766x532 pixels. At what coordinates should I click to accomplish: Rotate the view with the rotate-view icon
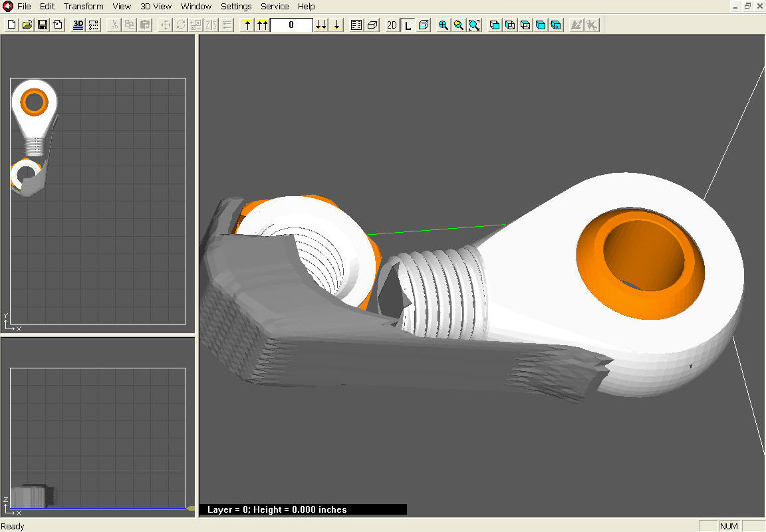click(x=556, y=25)
